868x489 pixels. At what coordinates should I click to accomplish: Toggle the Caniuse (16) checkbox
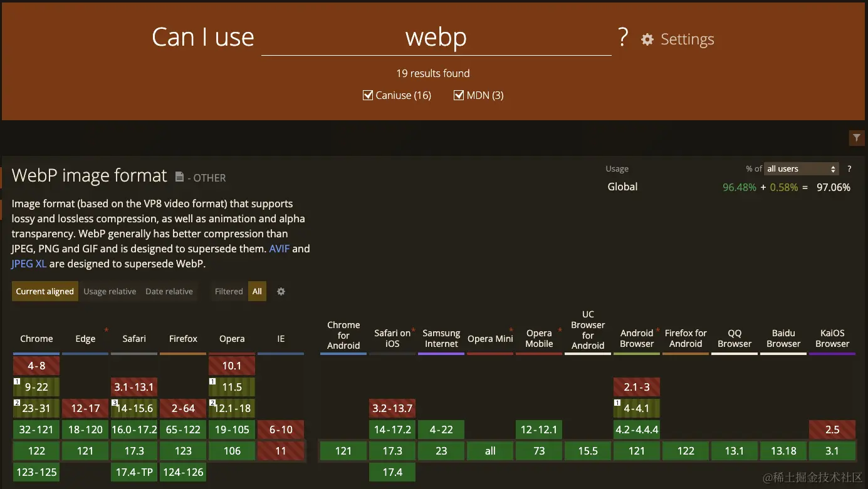click(368, 95)
